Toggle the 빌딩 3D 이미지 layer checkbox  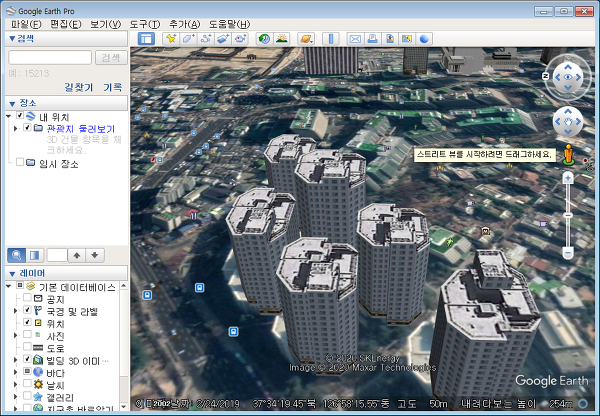[x=27, y=359]
